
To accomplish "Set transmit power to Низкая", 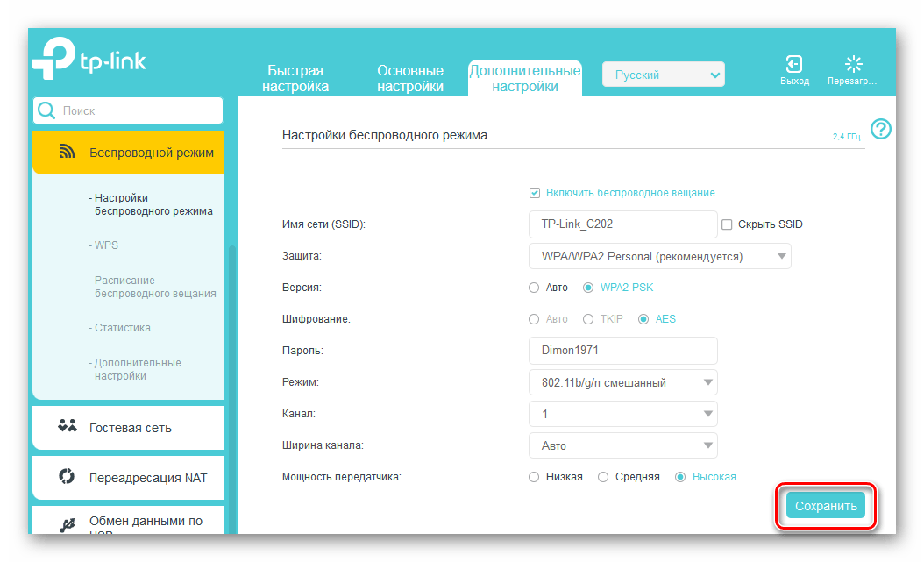I will [x=535, y=477].
